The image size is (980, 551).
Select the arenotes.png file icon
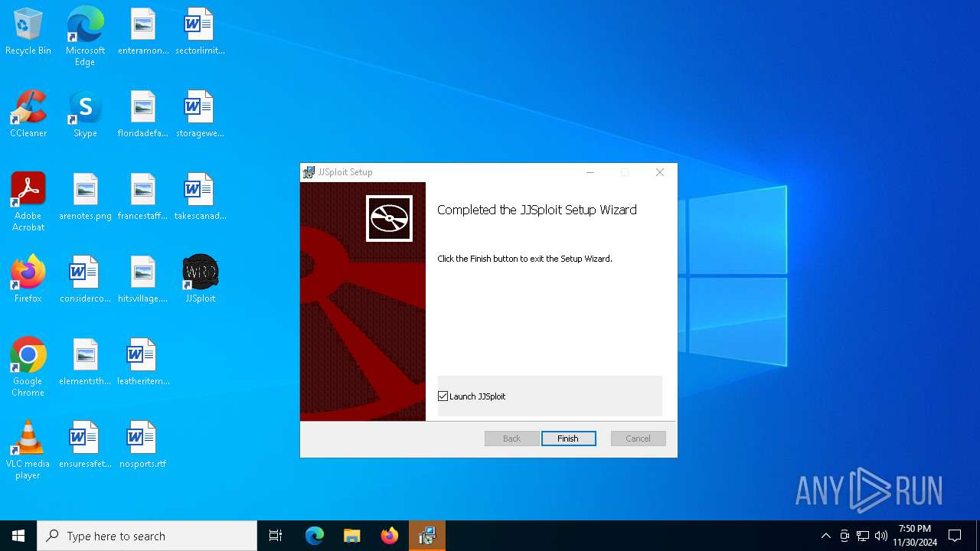click(85, 197)
